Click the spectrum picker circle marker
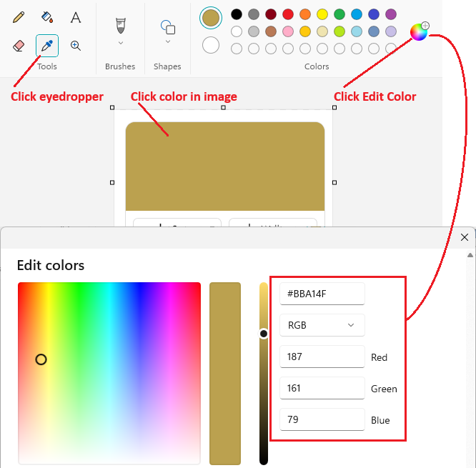476x468 pixels. 41,359
